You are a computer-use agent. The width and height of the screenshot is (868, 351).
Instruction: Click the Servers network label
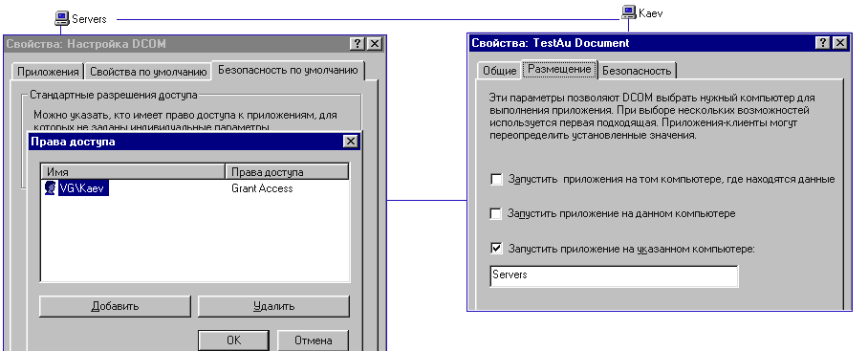(89, 19)
